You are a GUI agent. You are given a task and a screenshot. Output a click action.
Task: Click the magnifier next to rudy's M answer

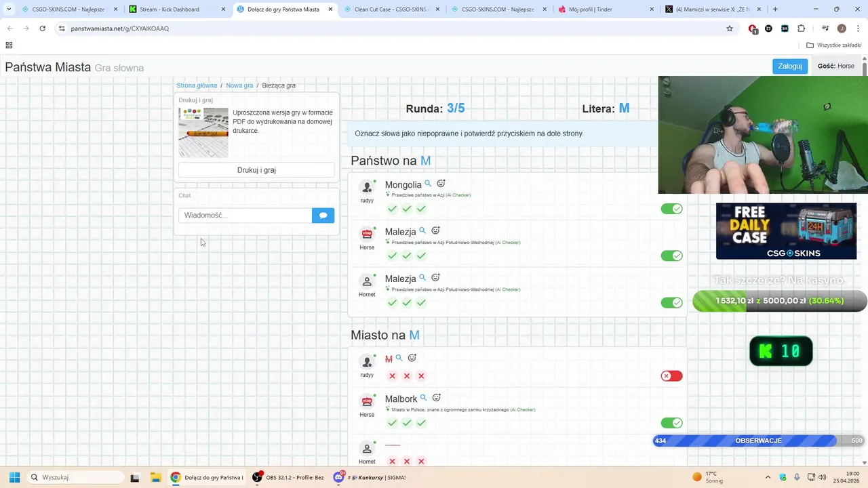pos(399,358)
